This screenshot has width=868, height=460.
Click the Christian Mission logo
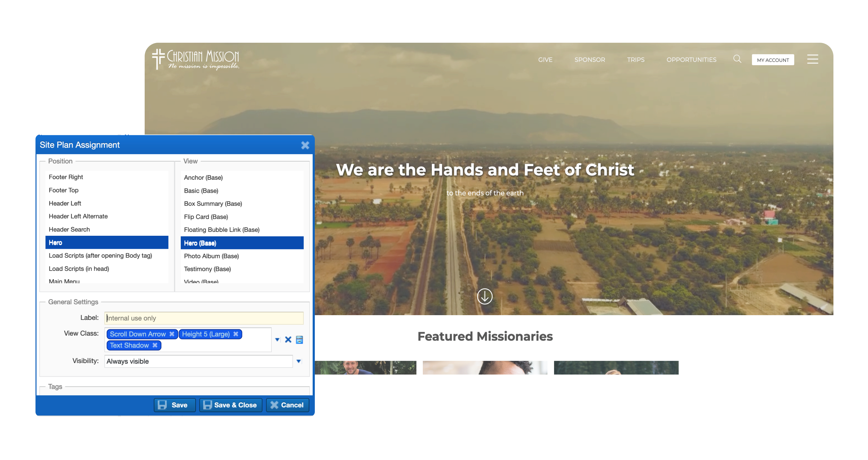[x=196, y=59]
